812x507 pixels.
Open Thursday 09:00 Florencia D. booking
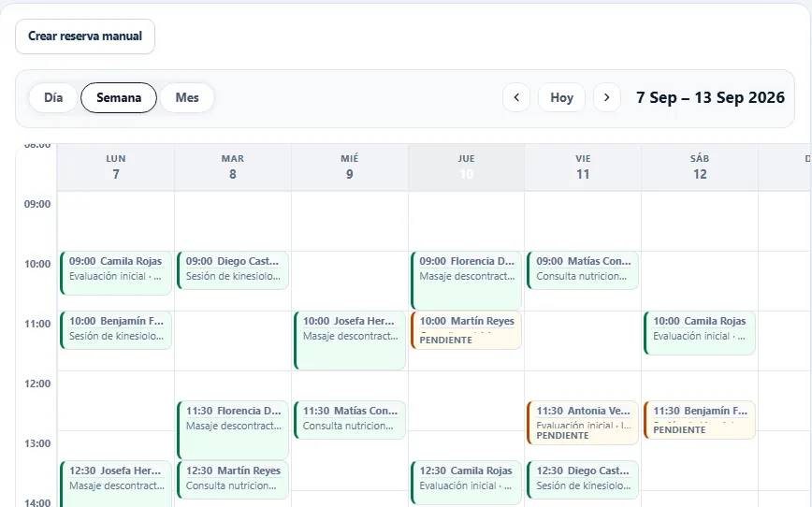point(467,281)
